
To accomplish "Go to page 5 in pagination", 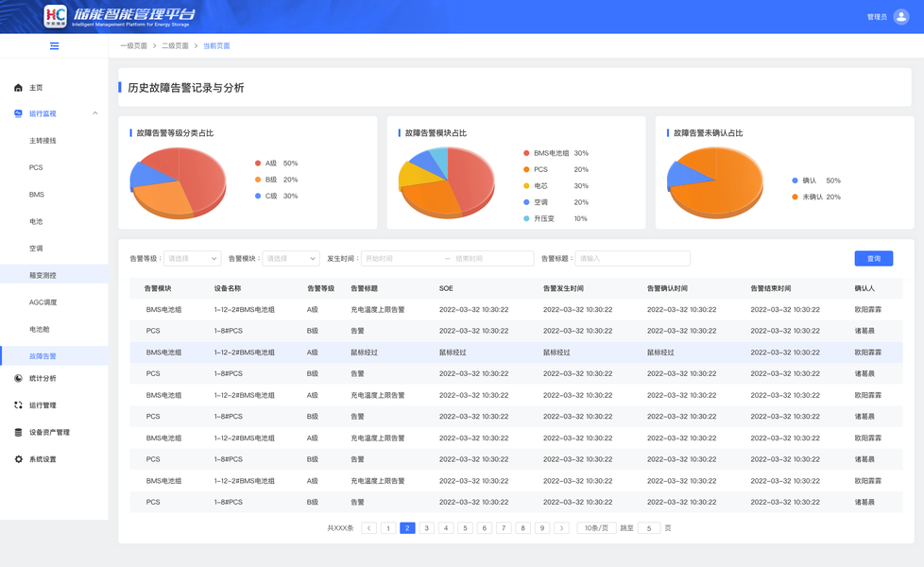I will pyautogui.click(x=465, y=528).
